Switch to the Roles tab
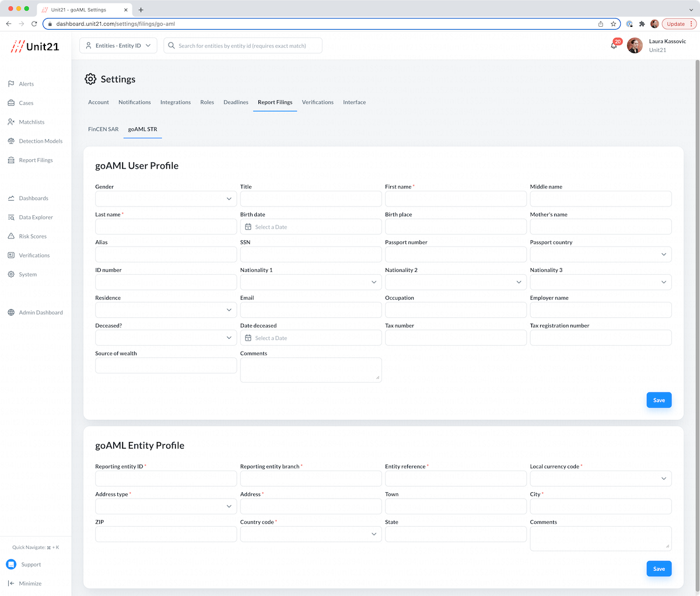This screenshot has height=596, width=700. 207,102
